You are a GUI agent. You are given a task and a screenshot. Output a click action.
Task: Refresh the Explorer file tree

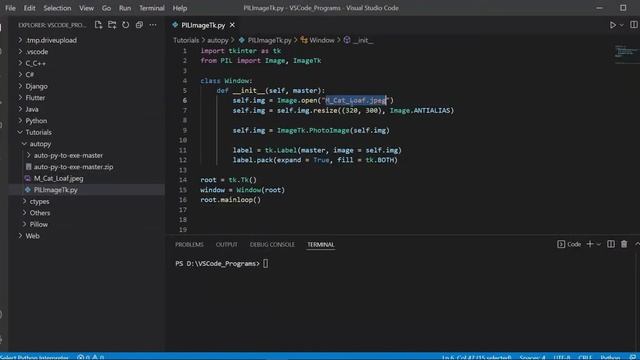point(126,25)
